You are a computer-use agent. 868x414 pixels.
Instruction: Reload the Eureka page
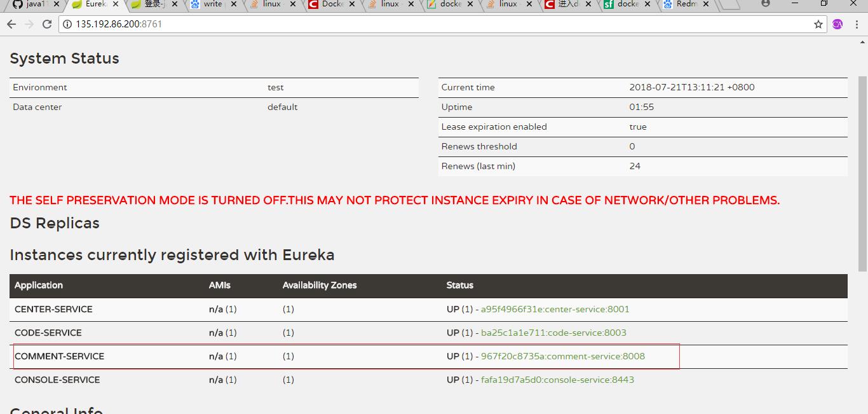point(47,25)
